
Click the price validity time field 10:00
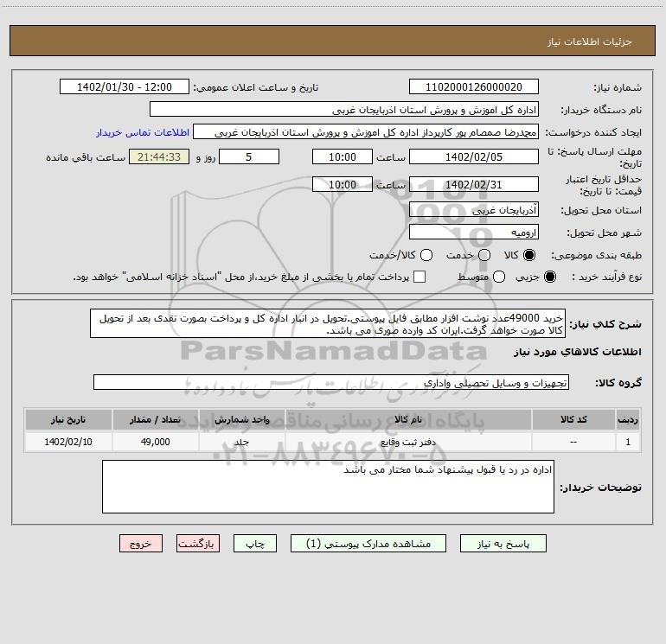click(x=343, y=184)
